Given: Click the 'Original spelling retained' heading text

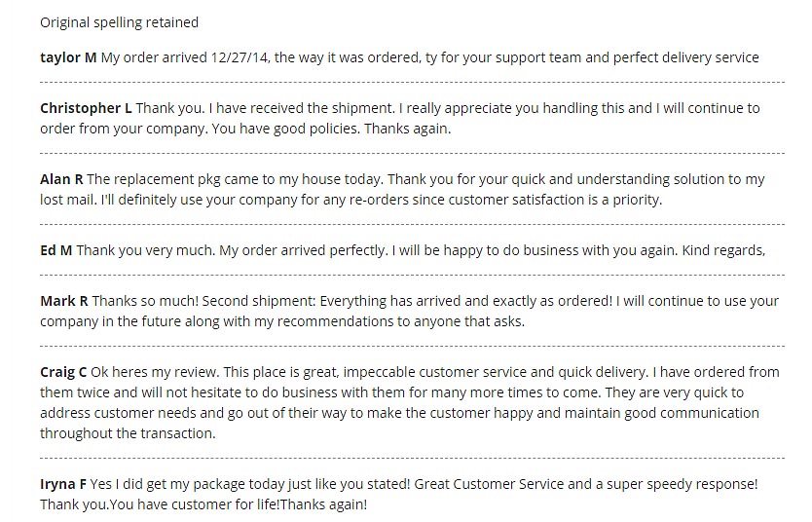Looking at the screenshot, I should tap(119, 22).
